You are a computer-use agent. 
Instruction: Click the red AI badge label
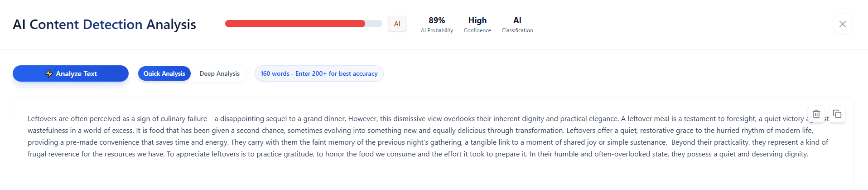[397, 24]
